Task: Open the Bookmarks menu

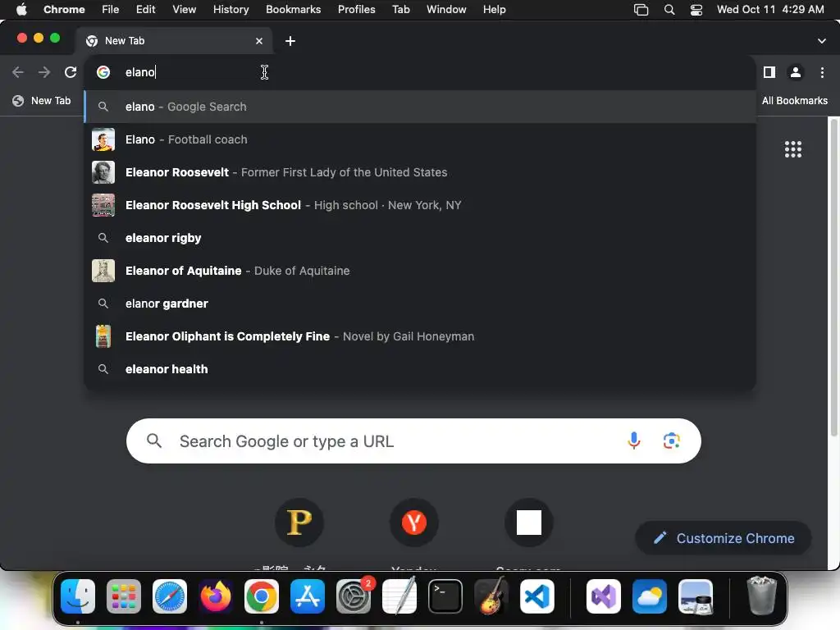Action: click(x=293, y=10)
